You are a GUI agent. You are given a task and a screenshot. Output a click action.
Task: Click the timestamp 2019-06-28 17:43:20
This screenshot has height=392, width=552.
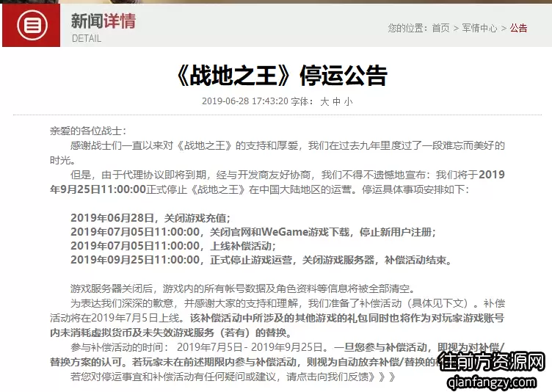point(245,101)
